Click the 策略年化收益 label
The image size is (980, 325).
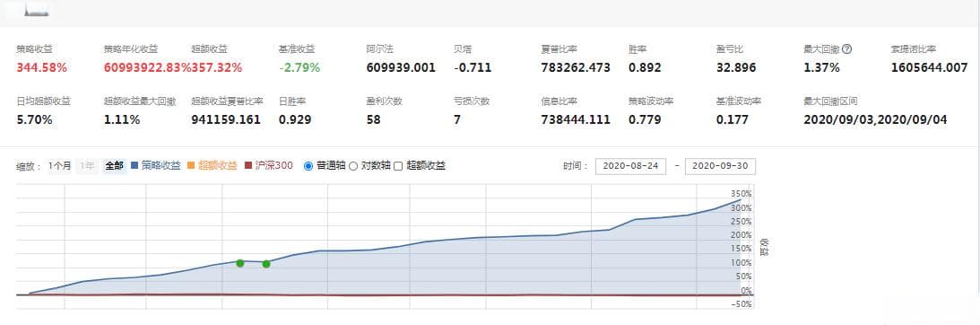click(x=131, y=48)
